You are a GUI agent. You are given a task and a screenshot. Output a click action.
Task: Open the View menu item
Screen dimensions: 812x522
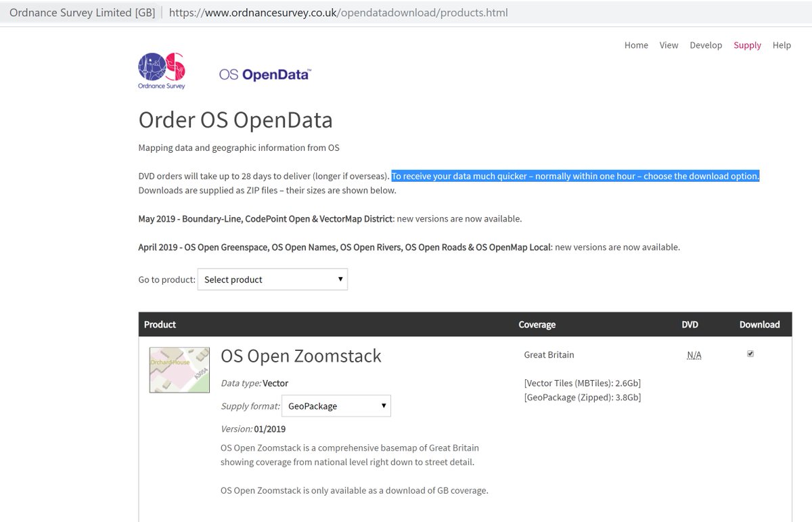669,45
